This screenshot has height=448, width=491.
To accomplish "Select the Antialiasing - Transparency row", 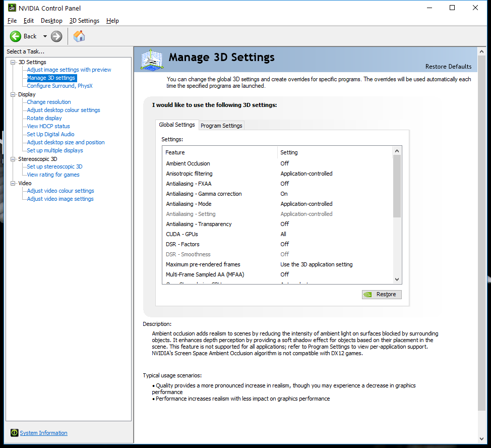I will (x=277, y=224).
